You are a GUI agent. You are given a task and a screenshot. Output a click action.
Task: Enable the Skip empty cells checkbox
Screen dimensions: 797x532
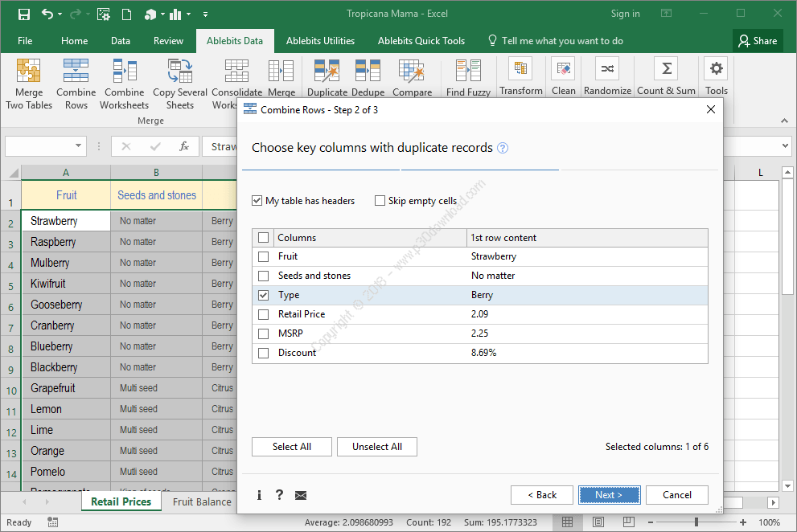380,201
